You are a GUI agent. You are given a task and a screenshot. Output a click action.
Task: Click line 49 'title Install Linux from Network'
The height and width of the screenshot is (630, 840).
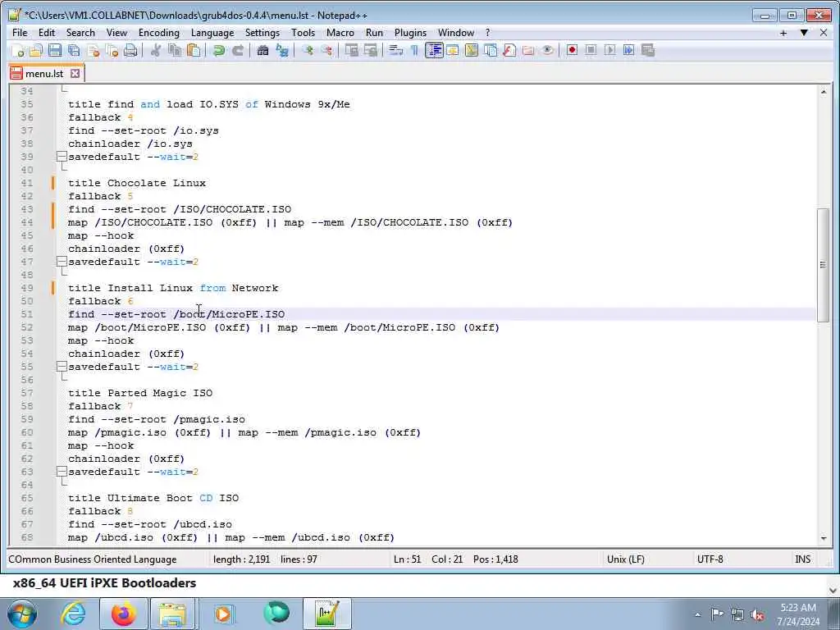pos(173,288)
